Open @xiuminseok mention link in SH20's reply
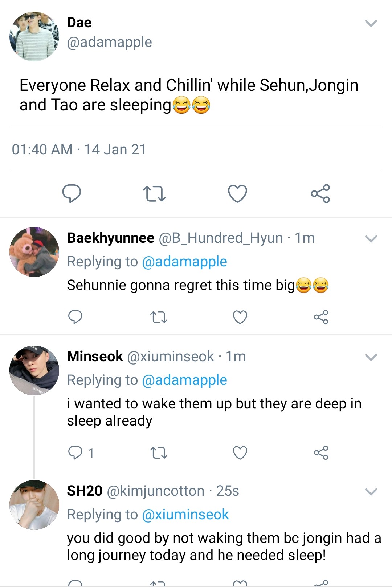Viewport: 392px width, 588px height. pos(185,515)
